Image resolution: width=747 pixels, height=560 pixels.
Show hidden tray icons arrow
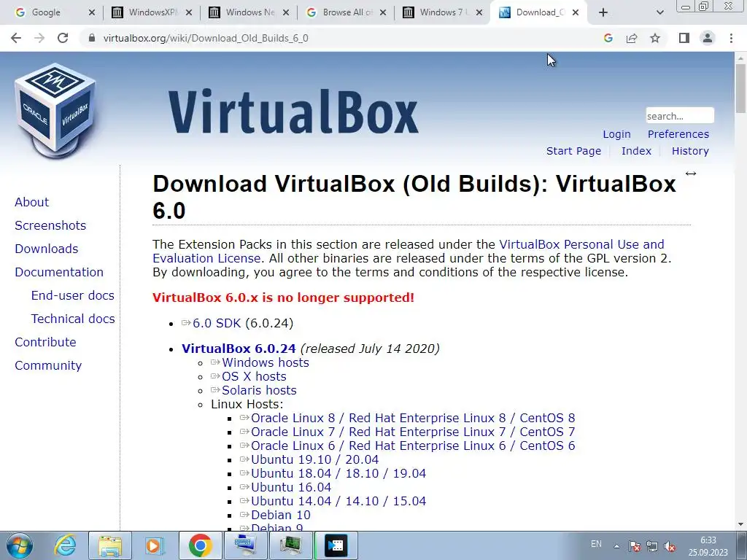[616, 546]
